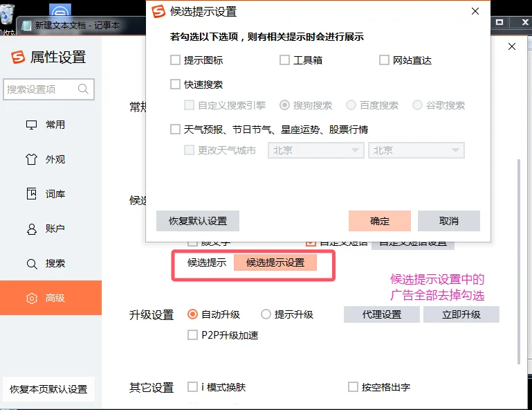This screenshot has height=410, width=532.
Task: Click 恢复本页默认设置
Action: (48, 389)
